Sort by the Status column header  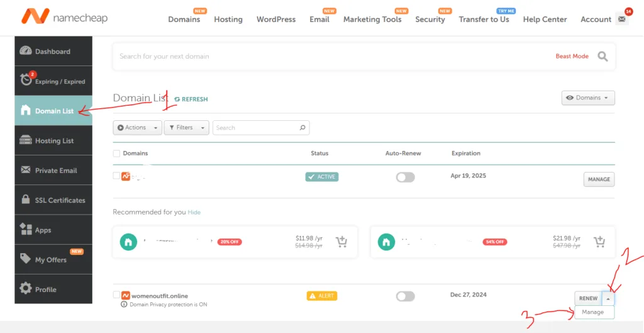click(x=319, y=154)
